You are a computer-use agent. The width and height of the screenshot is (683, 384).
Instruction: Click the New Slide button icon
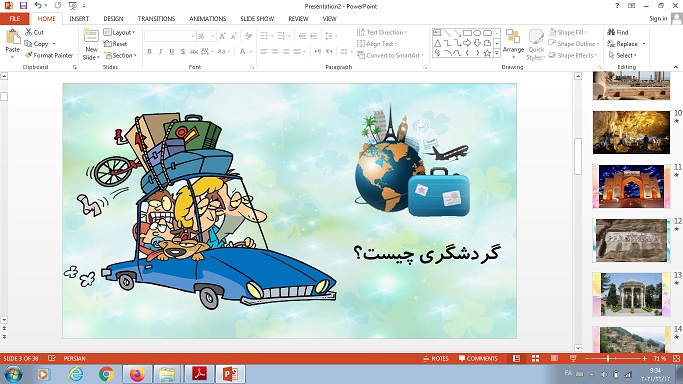91,36
